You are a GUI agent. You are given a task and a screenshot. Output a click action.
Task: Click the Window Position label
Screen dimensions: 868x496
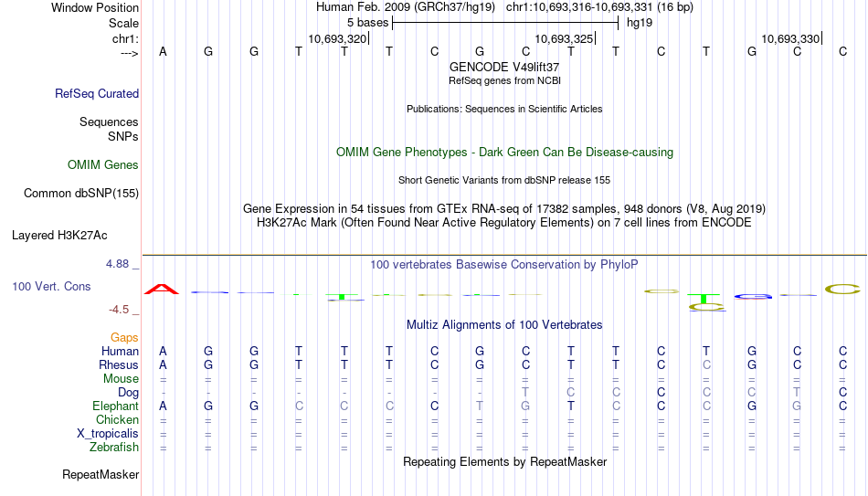point(95,7)
